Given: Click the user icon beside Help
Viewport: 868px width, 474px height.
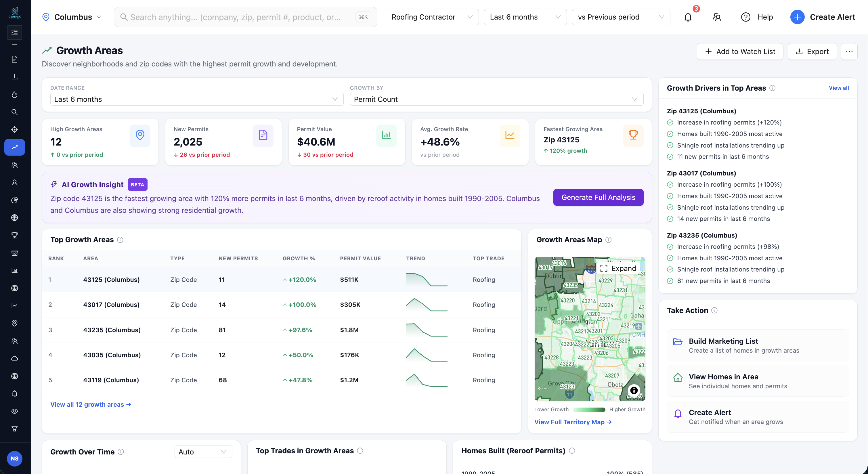Looking at the screenshot, I should (717, 17).
